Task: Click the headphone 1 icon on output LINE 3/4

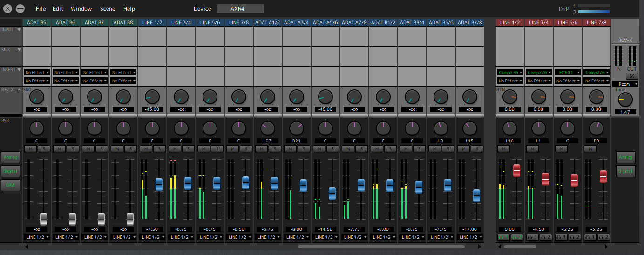Action: tap(532, 237)
